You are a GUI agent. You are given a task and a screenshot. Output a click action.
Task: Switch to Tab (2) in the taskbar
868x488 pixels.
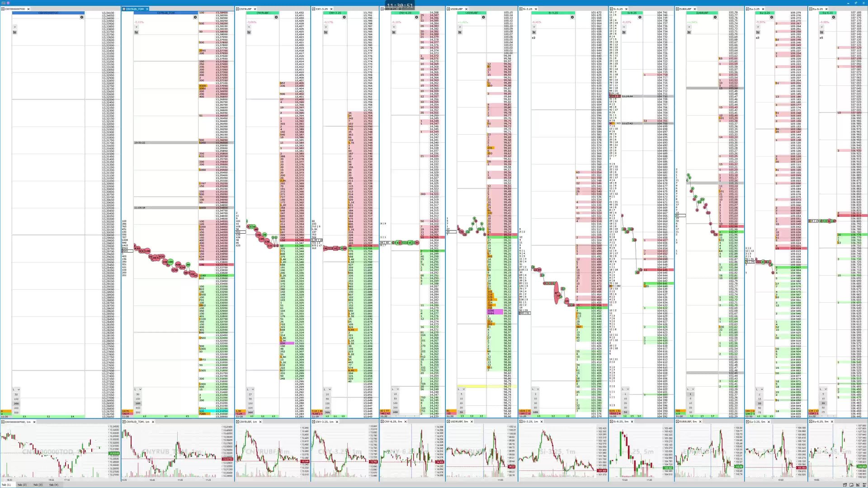[22, 485]
